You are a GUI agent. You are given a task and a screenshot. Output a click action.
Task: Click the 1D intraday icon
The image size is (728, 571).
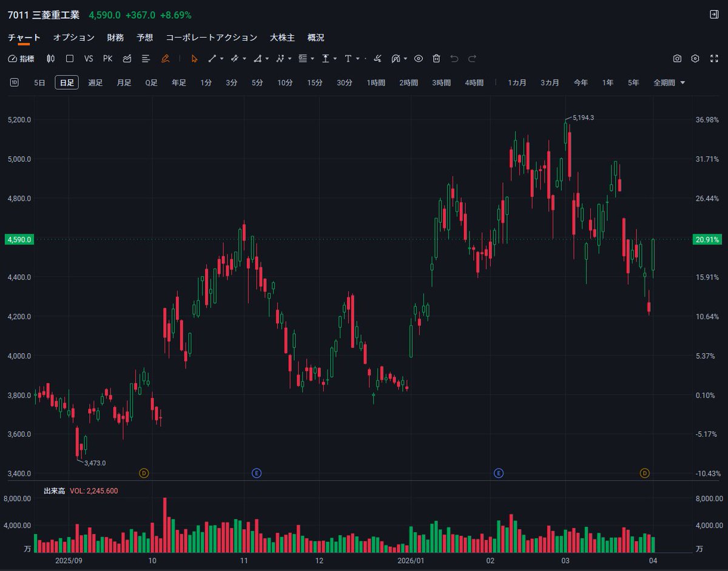[x=15, y=83]
